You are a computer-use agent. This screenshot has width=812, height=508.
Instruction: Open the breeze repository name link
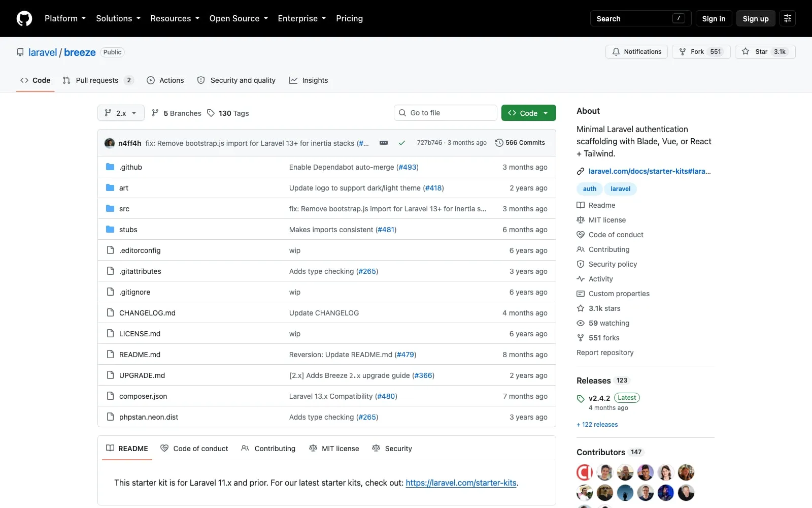80,52
